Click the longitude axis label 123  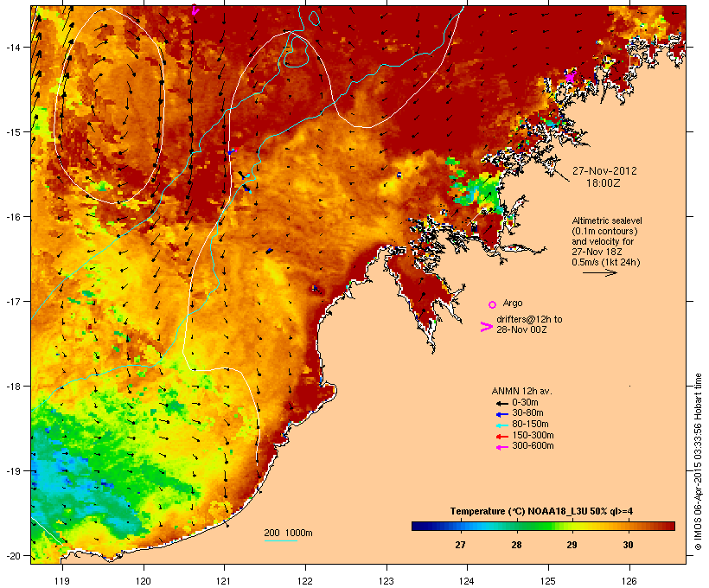coord(386,581)
